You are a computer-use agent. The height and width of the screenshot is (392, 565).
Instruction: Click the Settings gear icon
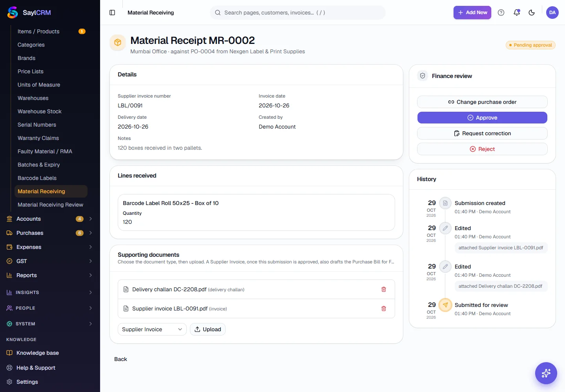9,382
